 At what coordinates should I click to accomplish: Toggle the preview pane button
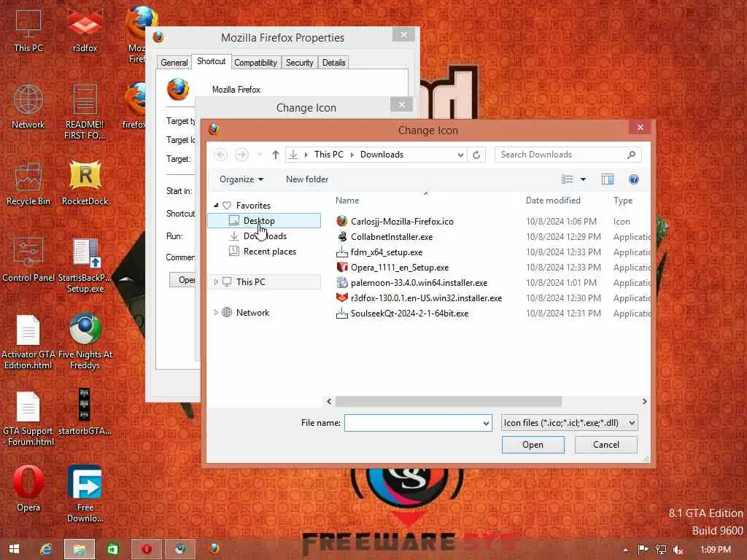[608, 179]
